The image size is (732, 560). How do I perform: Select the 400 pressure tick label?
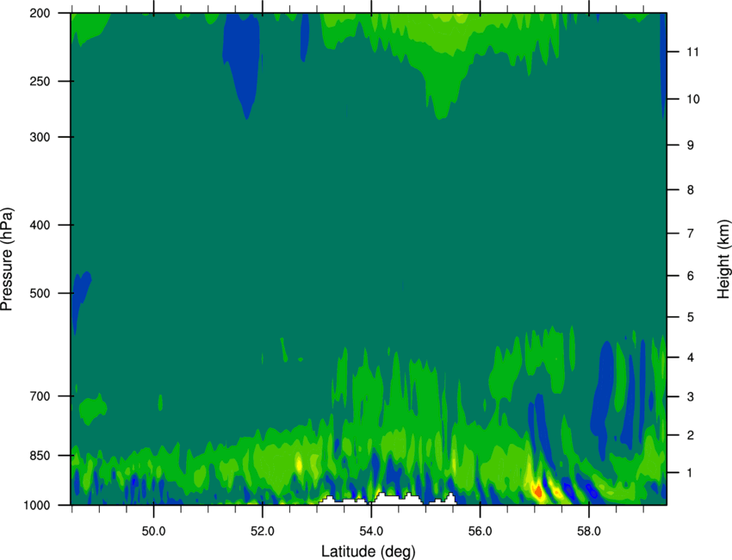coord(40,225)
